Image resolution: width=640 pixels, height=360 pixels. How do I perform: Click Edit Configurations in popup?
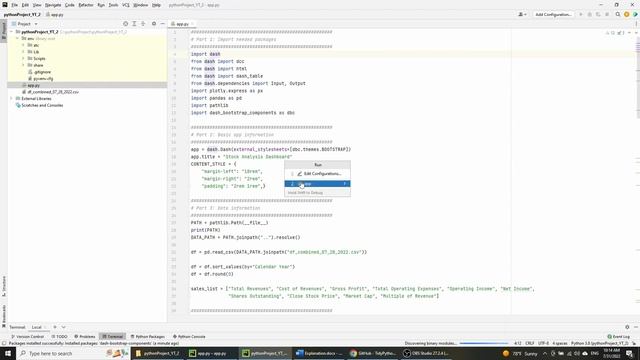click(318, 173)
